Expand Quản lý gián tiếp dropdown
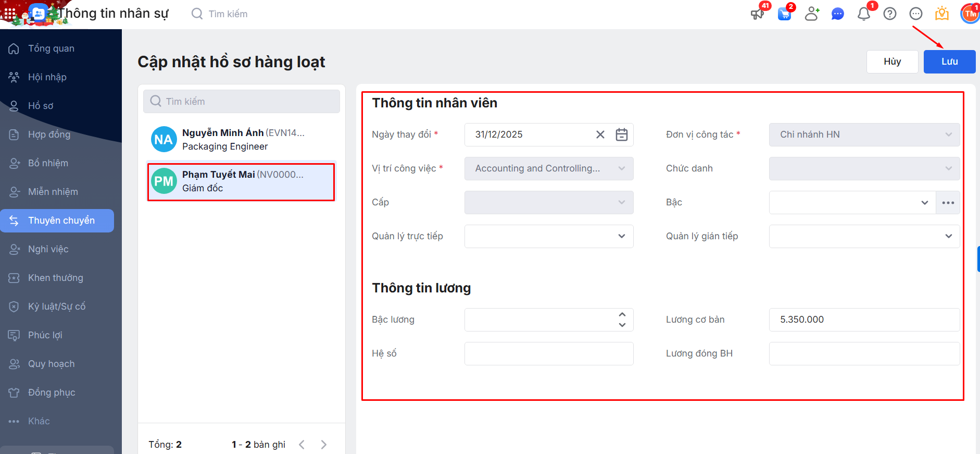 (948, 236)
